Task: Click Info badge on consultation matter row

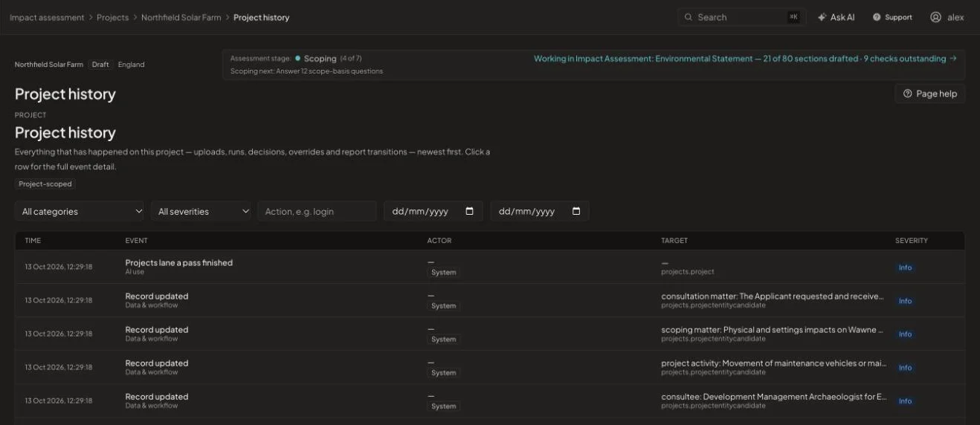Action: [x=905, y=301]
